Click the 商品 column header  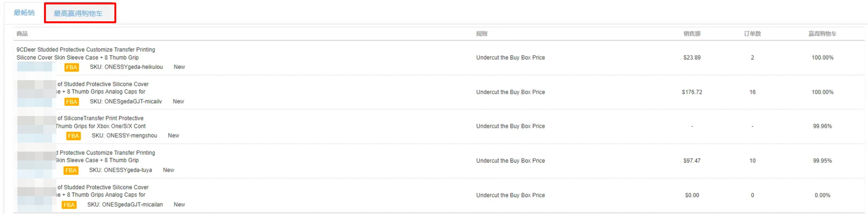click(22, 34)
